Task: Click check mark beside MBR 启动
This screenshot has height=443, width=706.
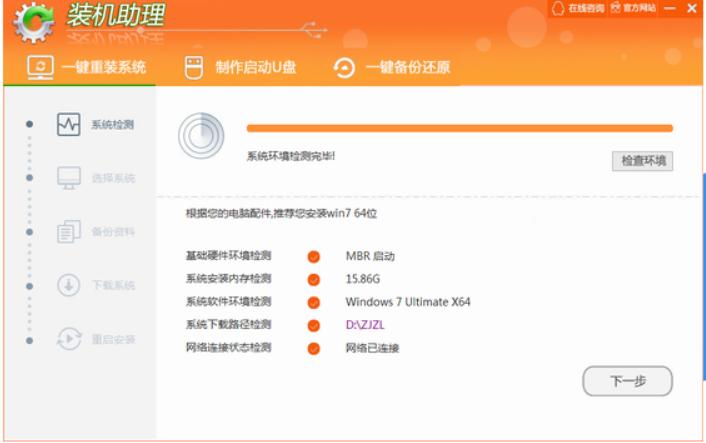Action: (314, 257)
